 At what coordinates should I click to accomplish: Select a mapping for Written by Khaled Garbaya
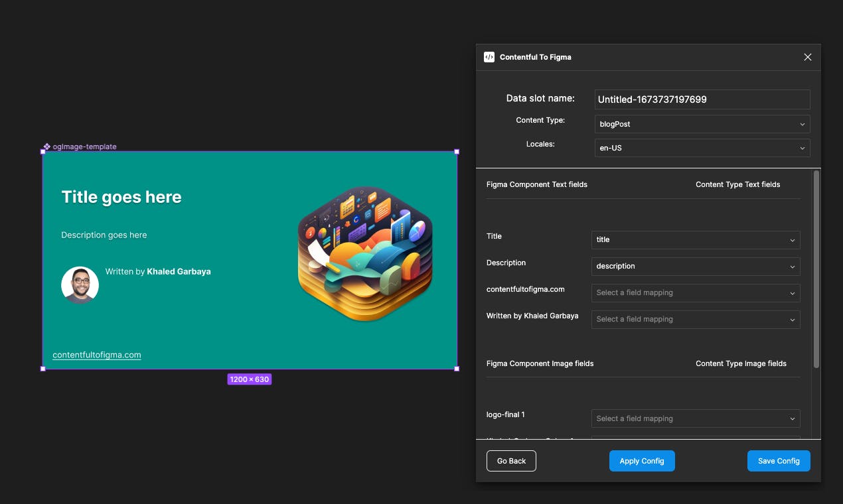click(696, 319)
